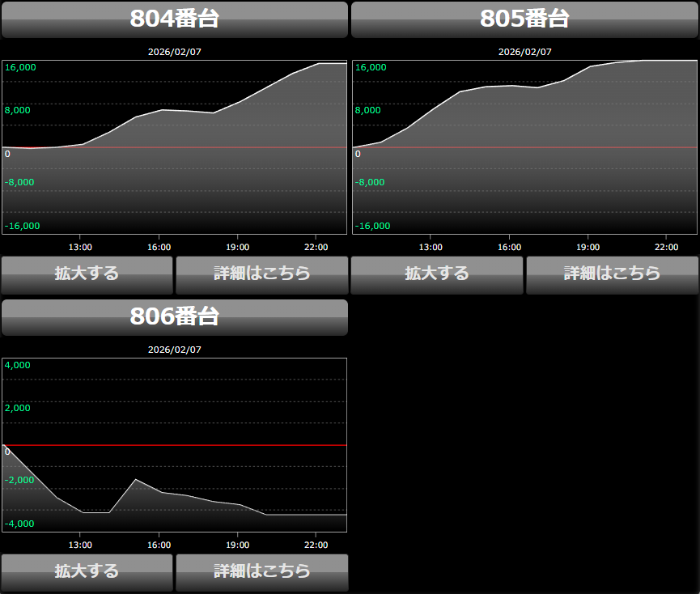The width and height of the screenshot is (700, 594).
Task: Open 詳細はこちら for machine 804番台
Action: [x=261, y=274]
